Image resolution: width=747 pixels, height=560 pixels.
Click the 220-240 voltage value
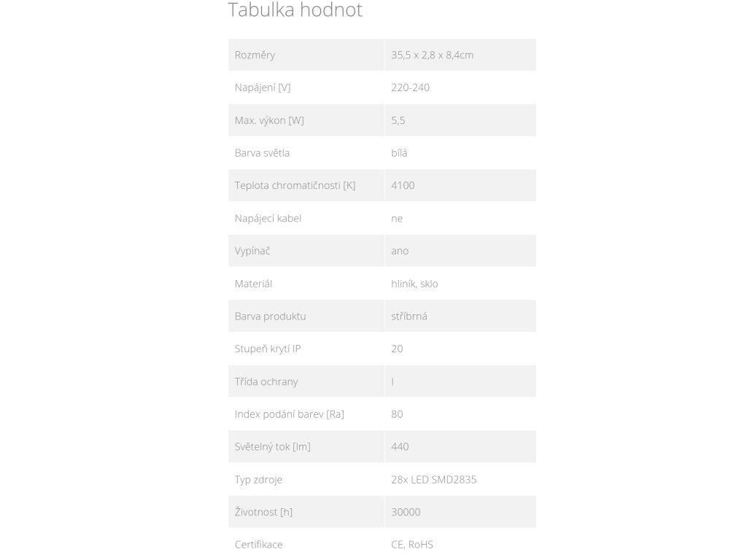point(410,87)
